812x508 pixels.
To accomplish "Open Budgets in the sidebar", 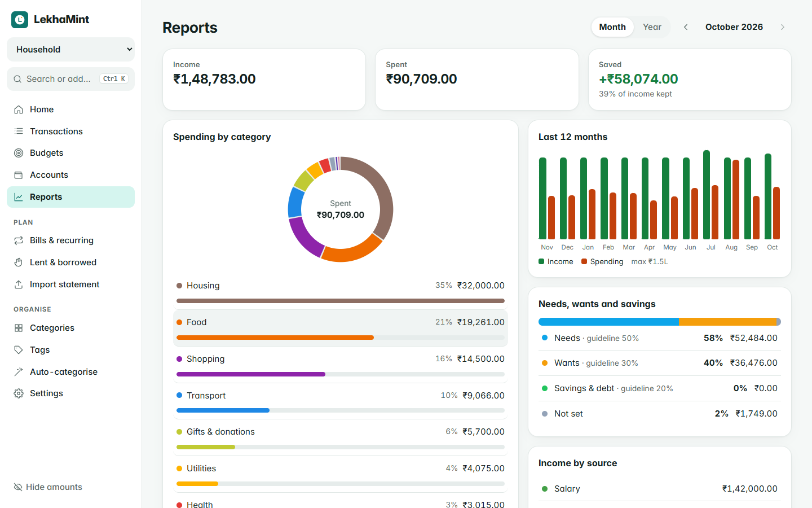I will point(71,153).
